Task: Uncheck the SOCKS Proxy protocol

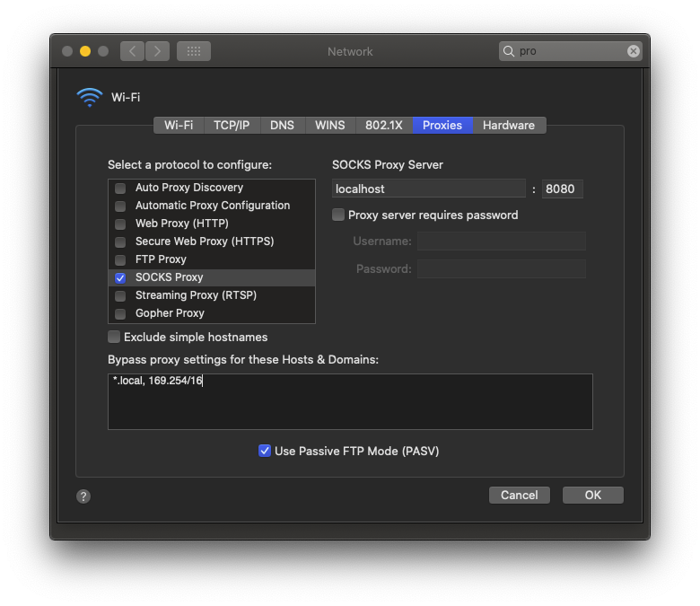Action: [120, 278]
